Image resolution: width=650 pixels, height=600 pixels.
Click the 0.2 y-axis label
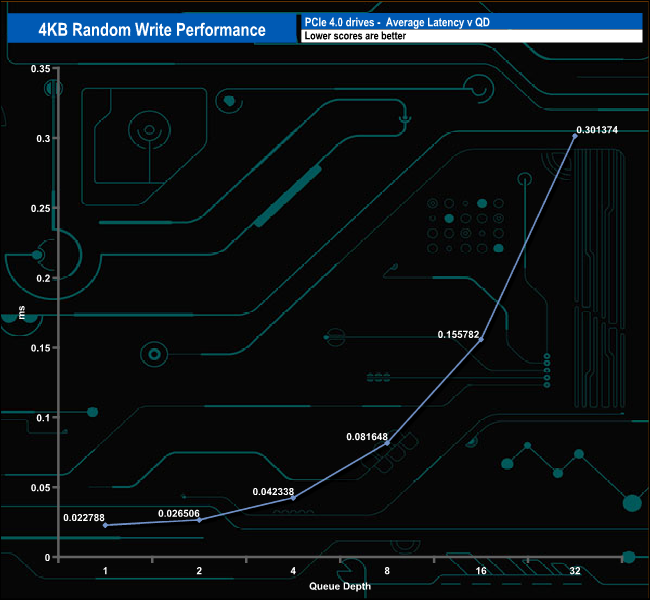[x=44, y=278]
